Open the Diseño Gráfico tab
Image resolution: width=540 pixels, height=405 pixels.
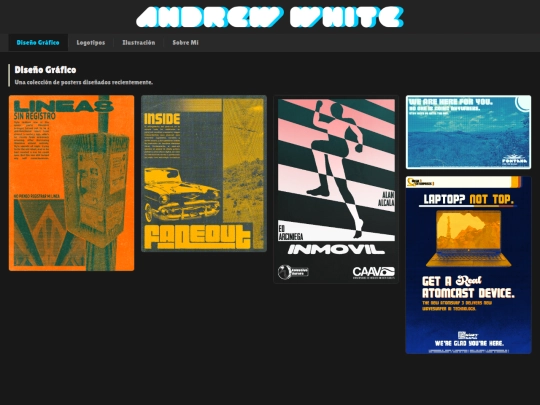38,43
